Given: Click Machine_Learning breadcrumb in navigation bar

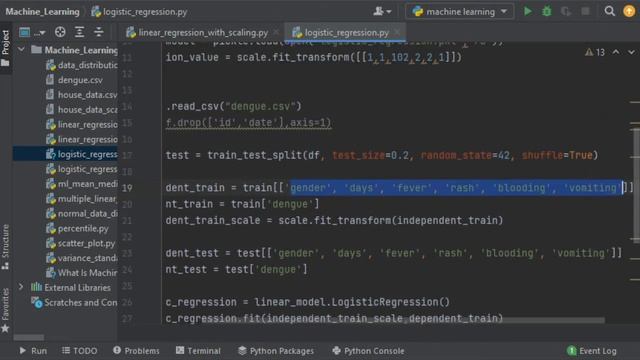Looking at the screenshot, I should pos(42,11).
